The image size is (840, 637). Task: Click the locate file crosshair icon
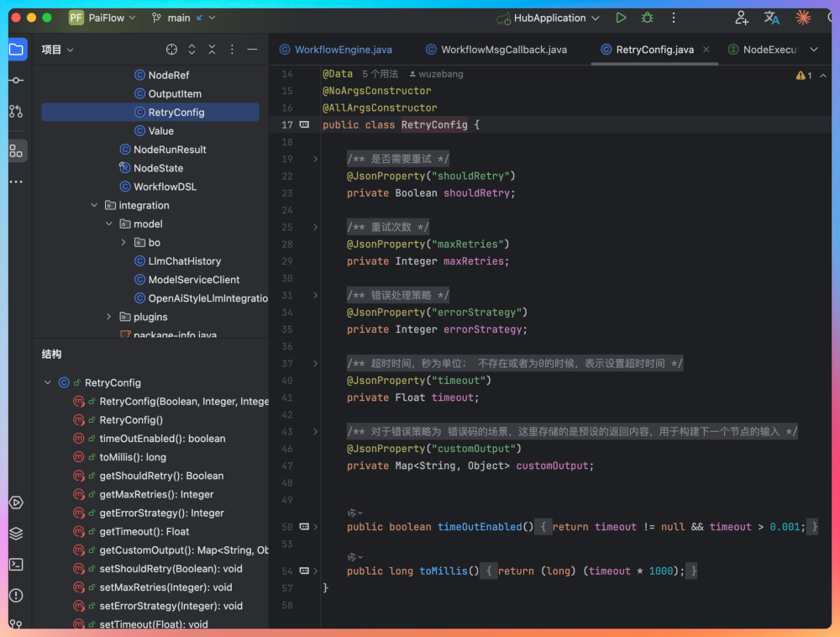tap(171, 50)
